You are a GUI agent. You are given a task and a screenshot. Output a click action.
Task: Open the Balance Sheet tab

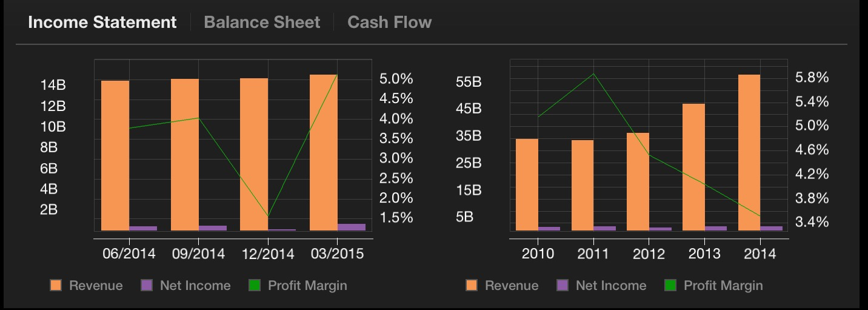[x=262, y=22]
